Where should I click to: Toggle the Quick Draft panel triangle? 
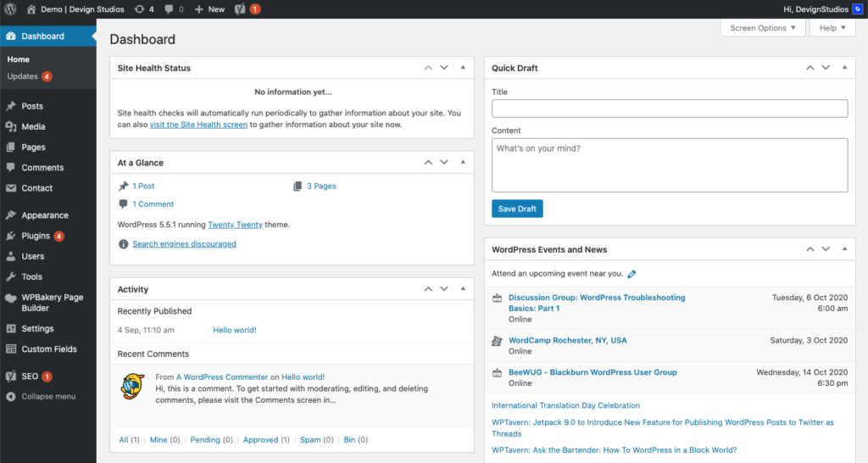844,68
